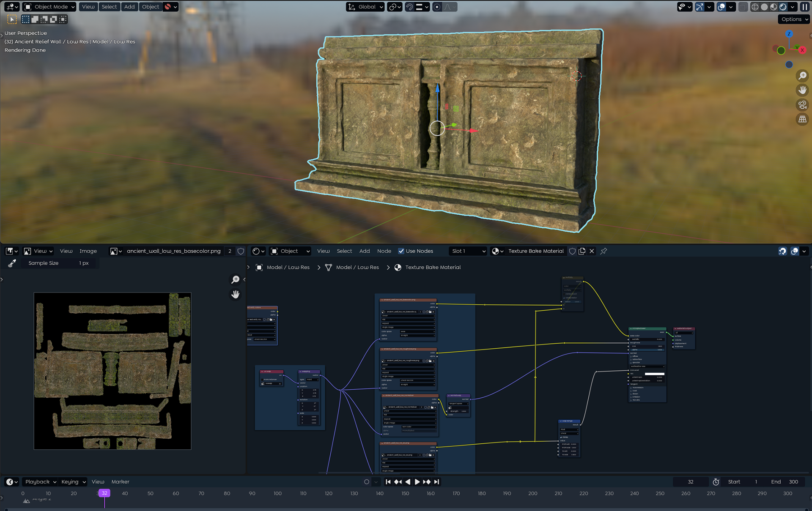
Task: Choose the extend selection mode icon
Action: click(x=35, y=19)
